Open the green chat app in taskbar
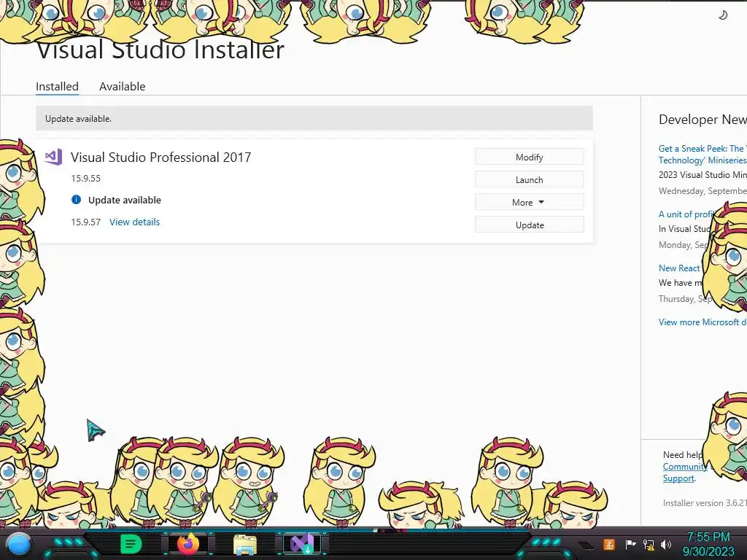Viewport: 747px width, 560px height. (131, 544)
